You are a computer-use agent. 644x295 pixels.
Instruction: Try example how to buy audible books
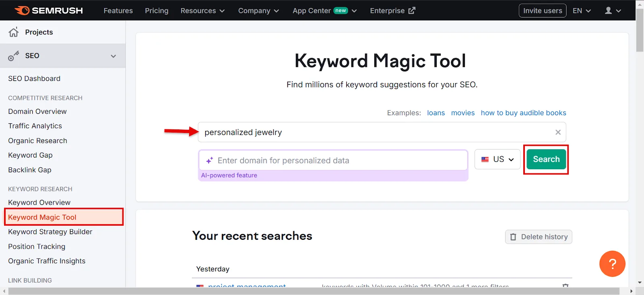pyautogui.click(x=523, y=113)
